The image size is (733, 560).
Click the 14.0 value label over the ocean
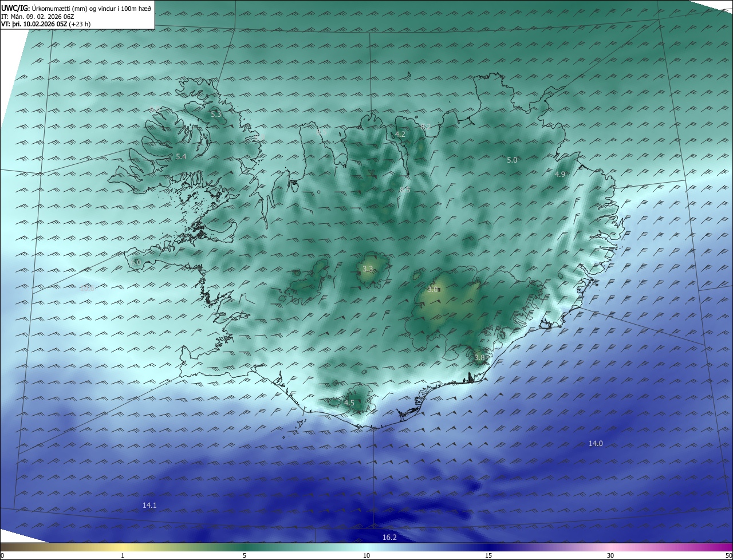point(596,444)
